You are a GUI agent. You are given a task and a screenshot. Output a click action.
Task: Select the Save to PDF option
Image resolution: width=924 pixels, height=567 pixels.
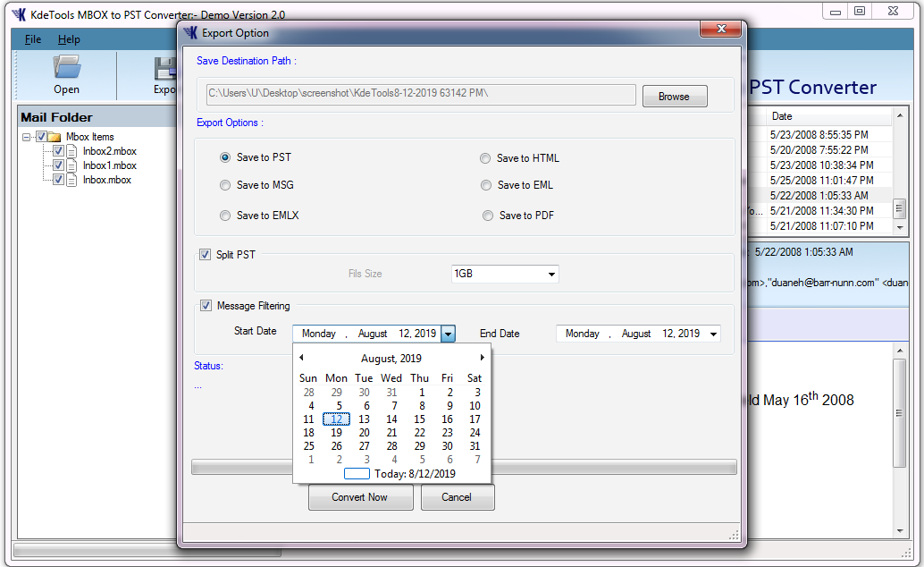[488, 216]
